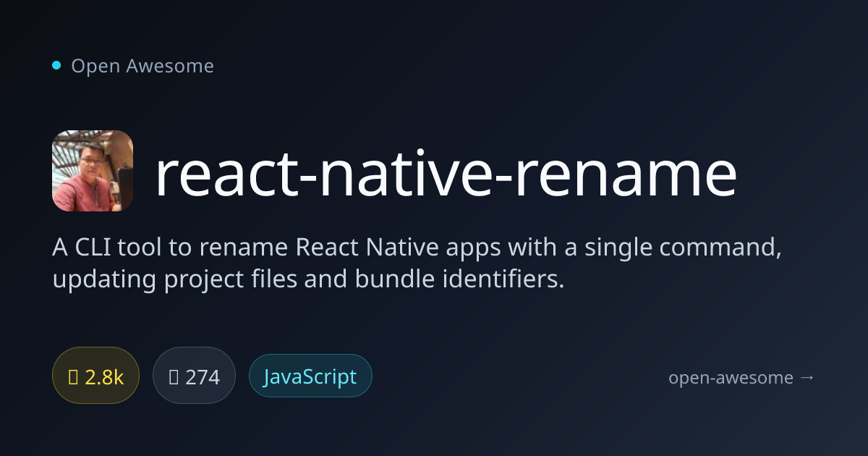
Task: Click the 2.8k stars badge
Action: [95, 376]
